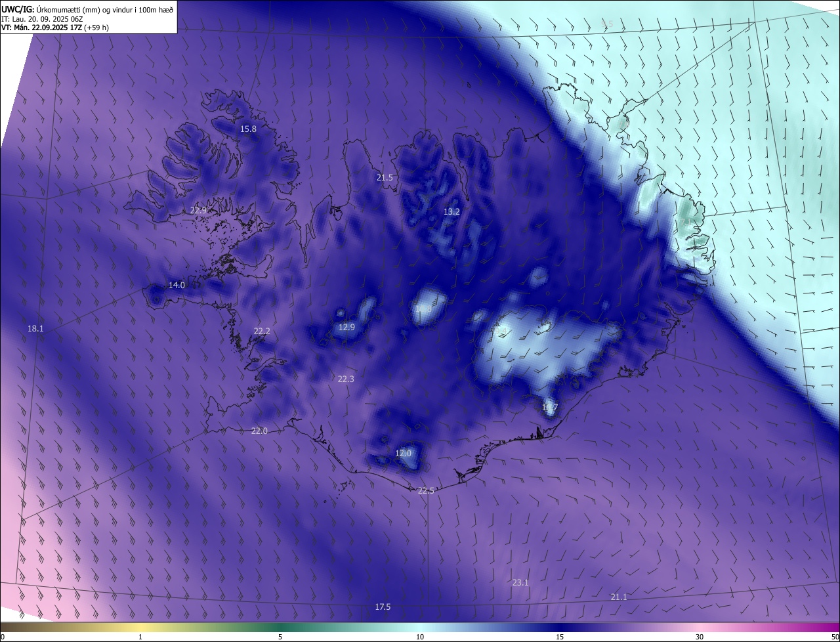Click the 22.2 value near the west coast

click(x=262, y=332)
